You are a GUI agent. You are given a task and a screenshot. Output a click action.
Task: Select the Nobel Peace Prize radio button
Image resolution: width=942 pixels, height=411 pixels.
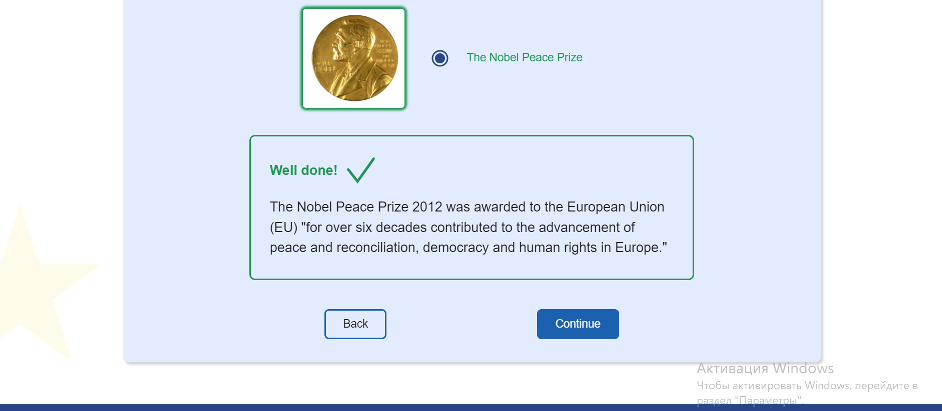click(440, 58)
